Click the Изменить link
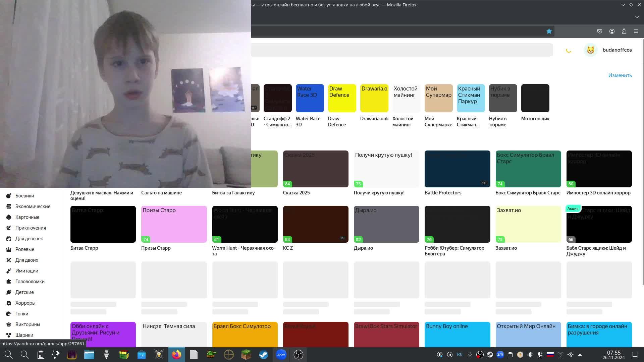Screen dimensions: 644x362 [620, 75]
